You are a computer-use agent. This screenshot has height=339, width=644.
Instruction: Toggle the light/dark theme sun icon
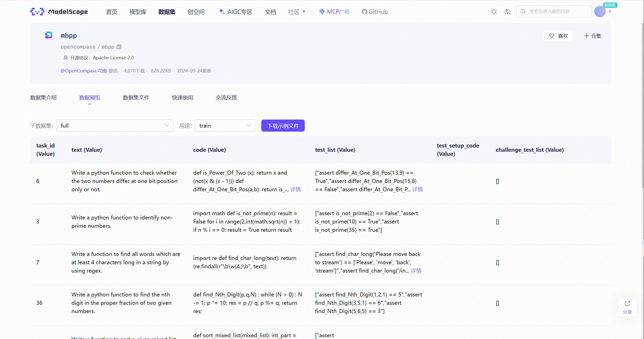[x=494, y=12]
